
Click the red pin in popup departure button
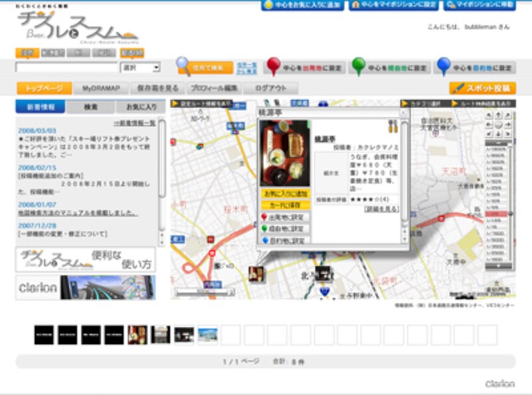[264, 217]
